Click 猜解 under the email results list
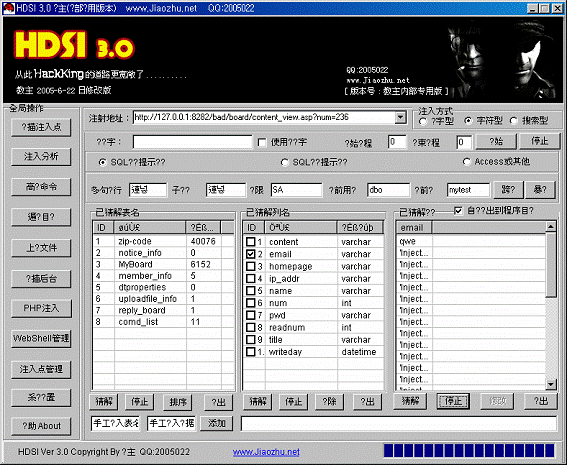Viewport: 567px width, 465px height. point(410,401)
